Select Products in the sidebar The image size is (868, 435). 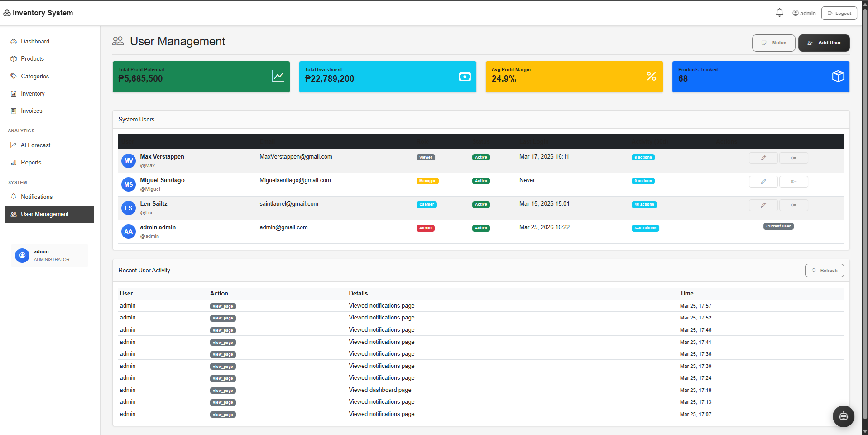[32, 58]
